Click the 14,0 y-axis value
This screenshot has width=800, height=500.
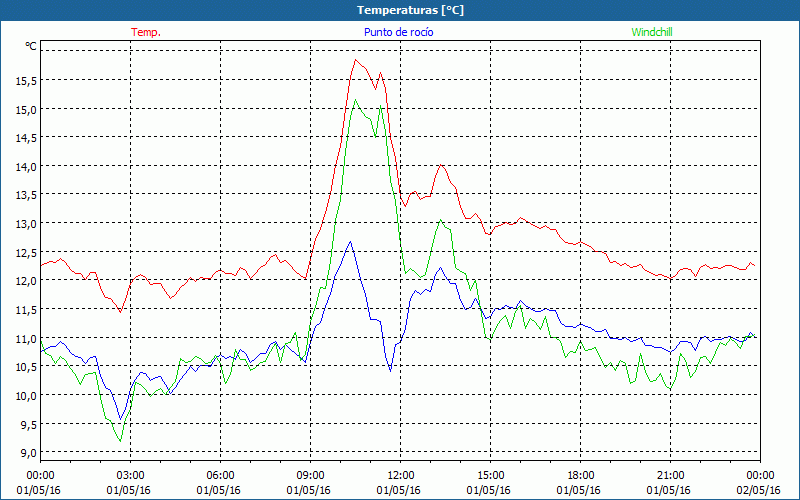point(26,166)
